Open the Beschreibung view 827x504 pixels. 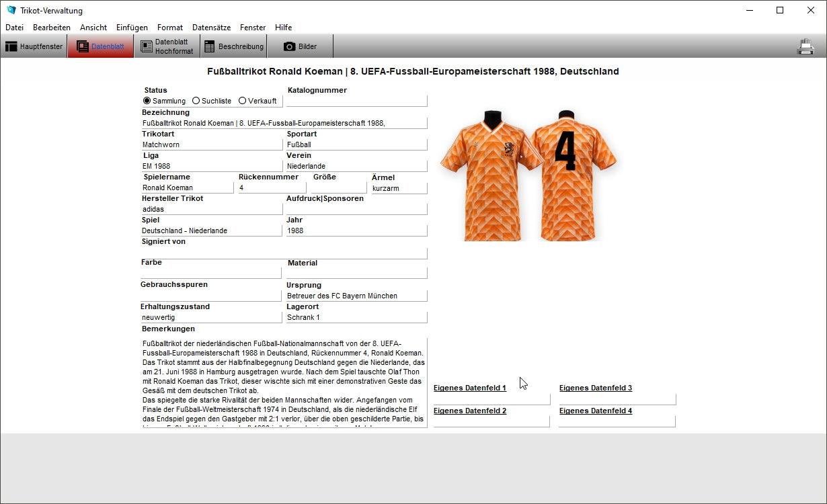(233, 46)
